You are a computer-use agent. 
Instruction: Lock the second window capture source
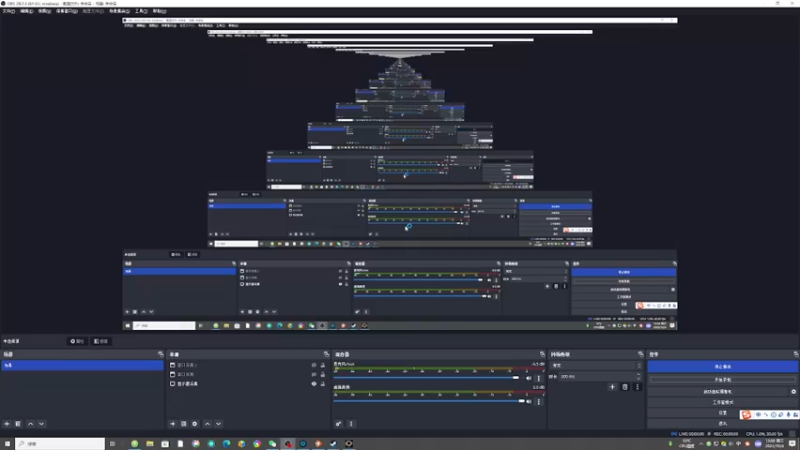point(322,374)
